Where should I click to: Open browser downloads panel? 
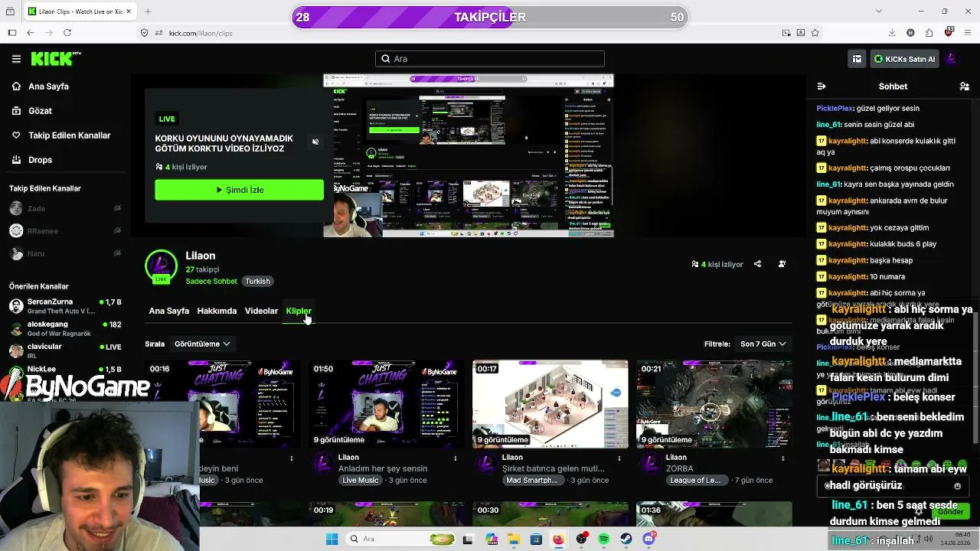[x=892, y=33]
